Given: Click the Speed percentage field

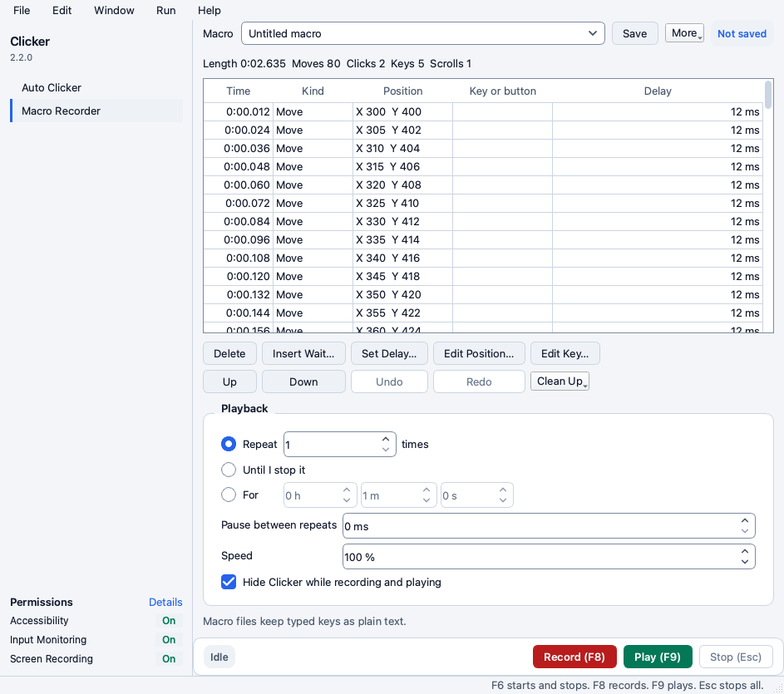Looking at the screenshot, I should pos(549,557).
